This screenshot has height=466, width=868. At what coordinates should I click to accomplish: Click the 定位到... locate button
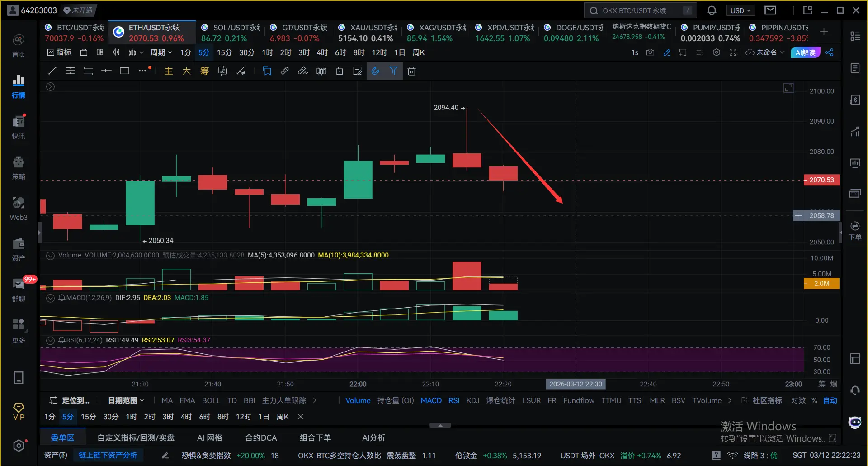(69, 400)
